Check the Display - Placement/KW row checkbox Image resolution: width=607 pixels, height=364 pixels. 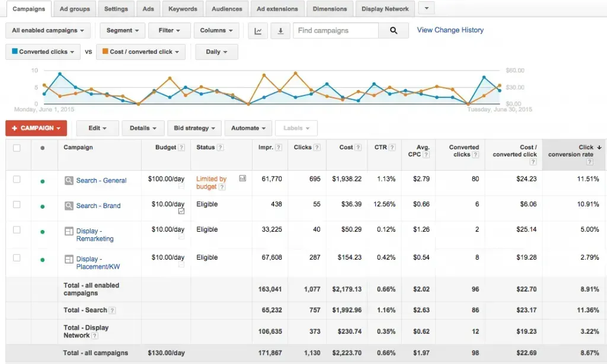(x=17, y=258)
